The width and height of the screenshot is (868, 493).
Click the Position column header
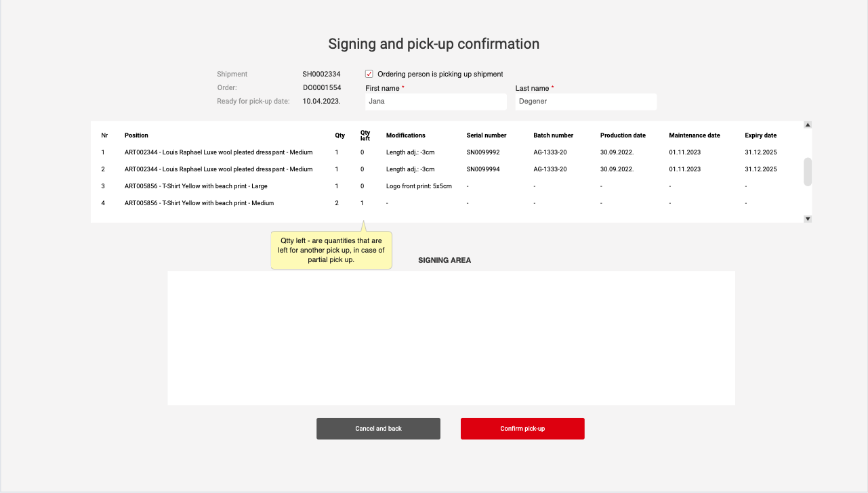pos(136,135)
